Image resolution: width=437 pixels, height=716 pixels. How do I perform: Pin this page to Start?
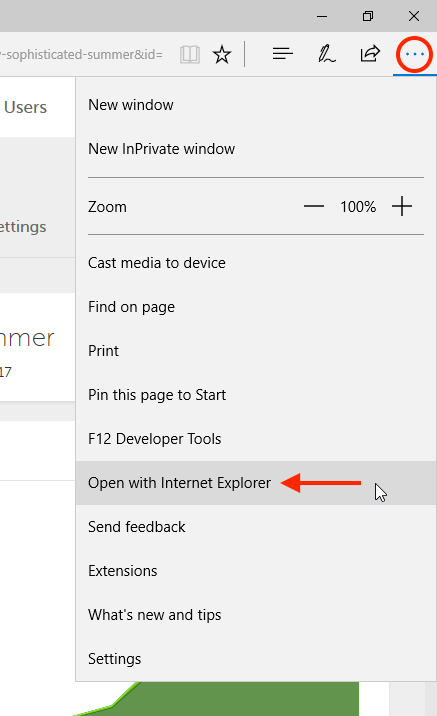(x=256, y=395)
